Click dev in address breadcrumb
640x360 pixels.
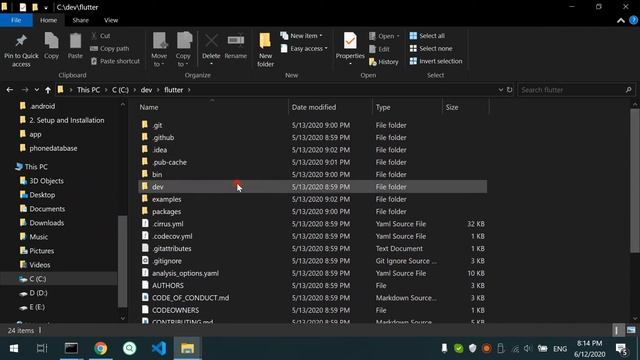(x=146, y=90)
